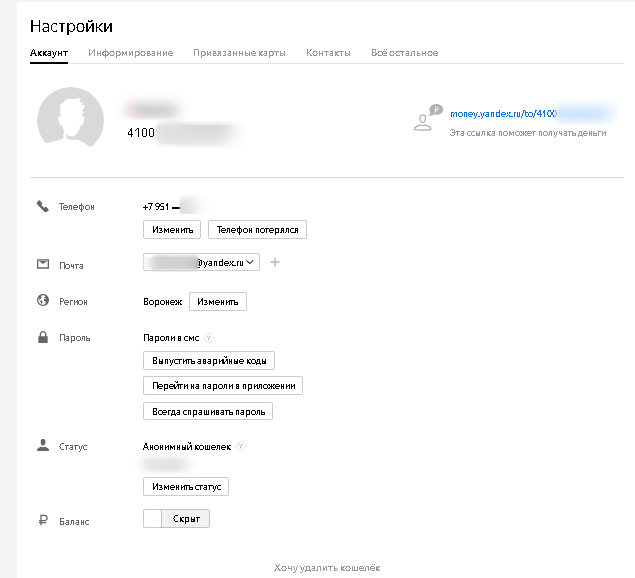The width and height of the screenshot is (635, 578).
Task: Click the Почта row label
Action: [71, 266]
